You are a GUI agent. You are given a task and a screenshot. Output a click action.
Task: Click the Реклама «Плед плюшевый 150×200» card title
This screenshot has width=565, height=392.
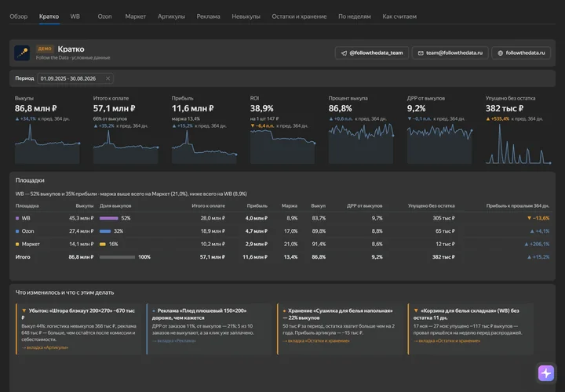199,314
